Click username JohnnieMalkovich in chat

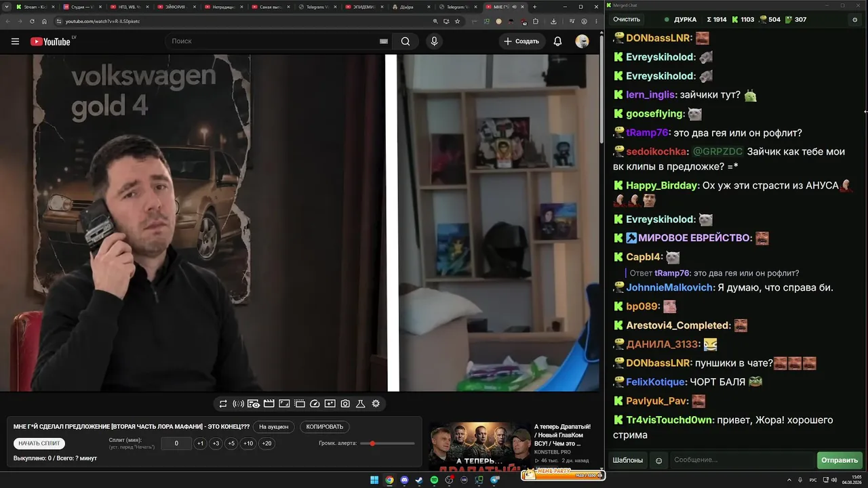pos(669,287)
